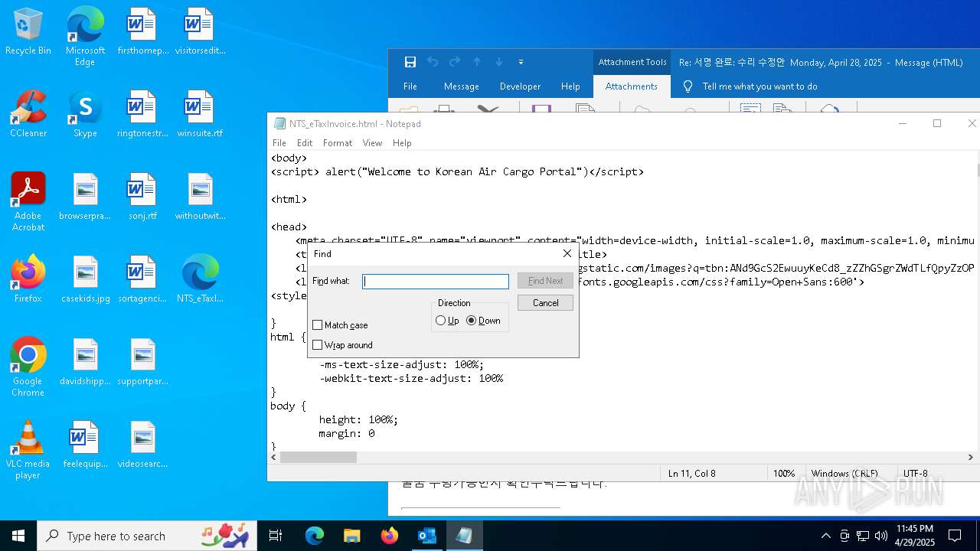Select the Up direction radio button
Viewport: 980px width, 551px height.
[440, 321]
